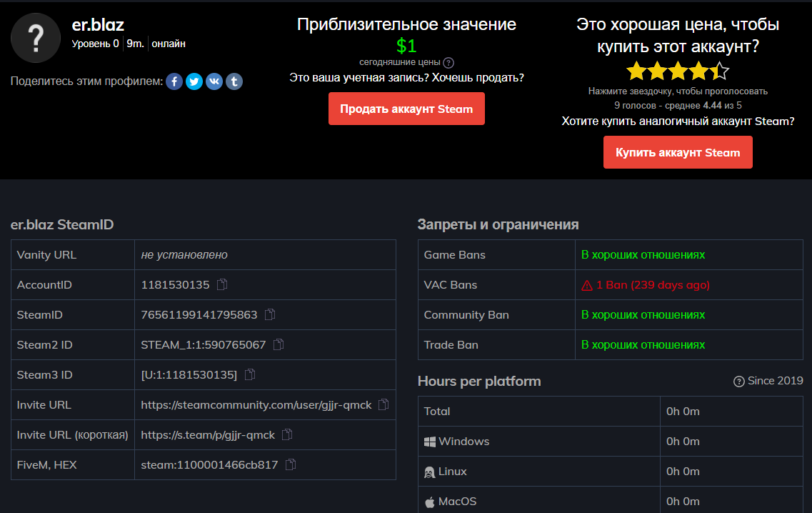Click the 'er.blaz SteamID' heading
Viewport: 812px width, 513px height.
click(x=62, y=224)
